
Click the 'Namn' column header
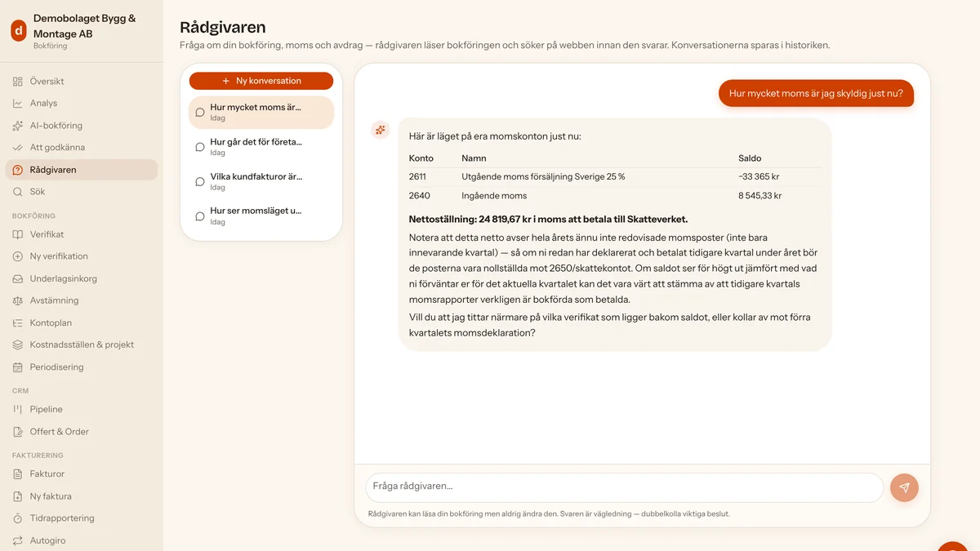click(x=474, y=158)
